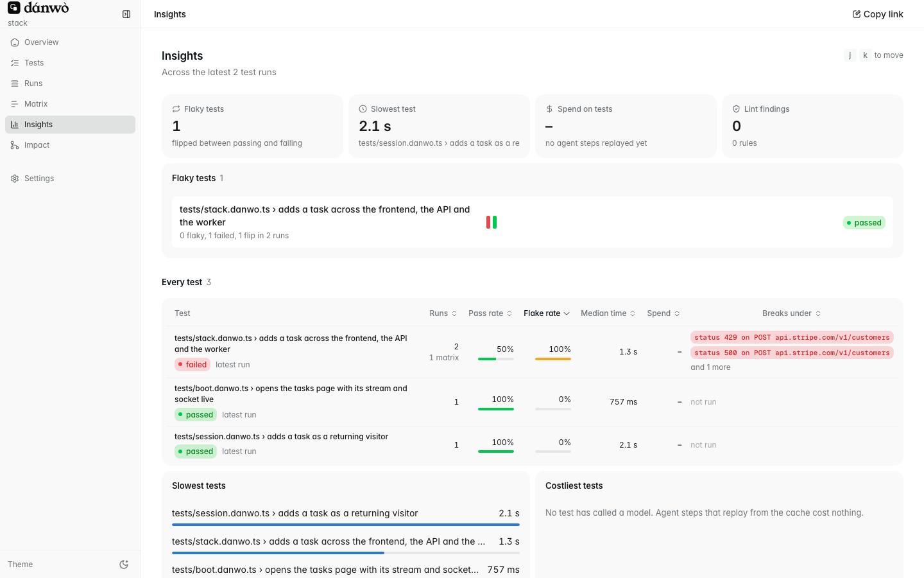Viewport: 924px width, 578px height.
Task: Click the Copy link button
Action: click(877, 14)
